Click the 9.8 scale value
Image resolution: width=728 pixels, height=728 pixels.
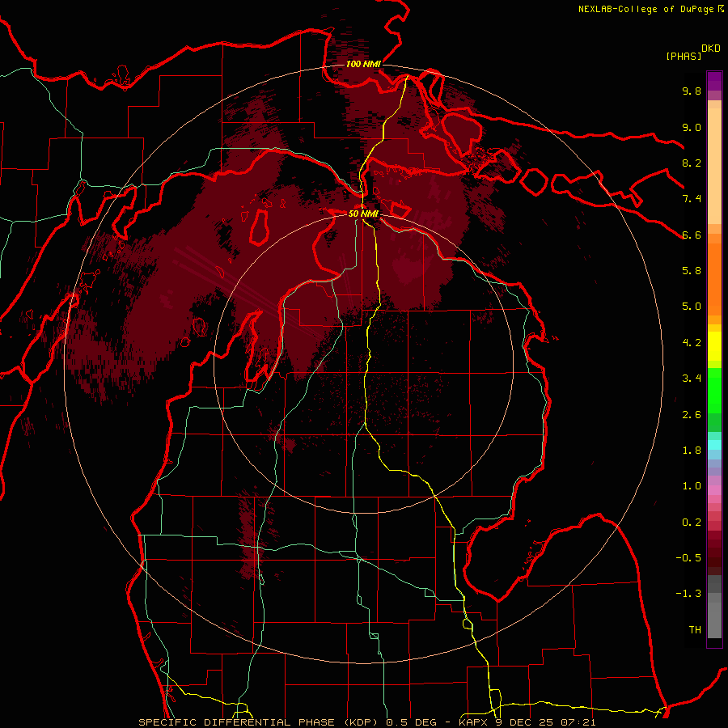click(x=692, y=91)
